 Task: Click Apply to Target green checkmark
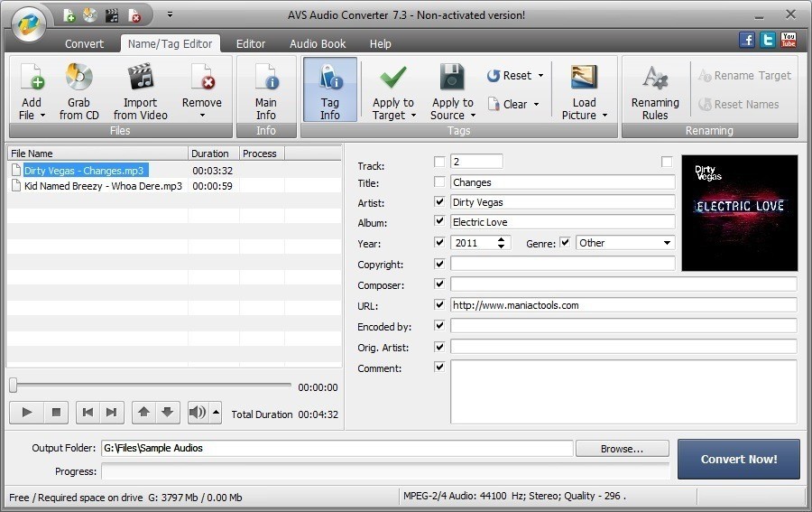[393, 78]
